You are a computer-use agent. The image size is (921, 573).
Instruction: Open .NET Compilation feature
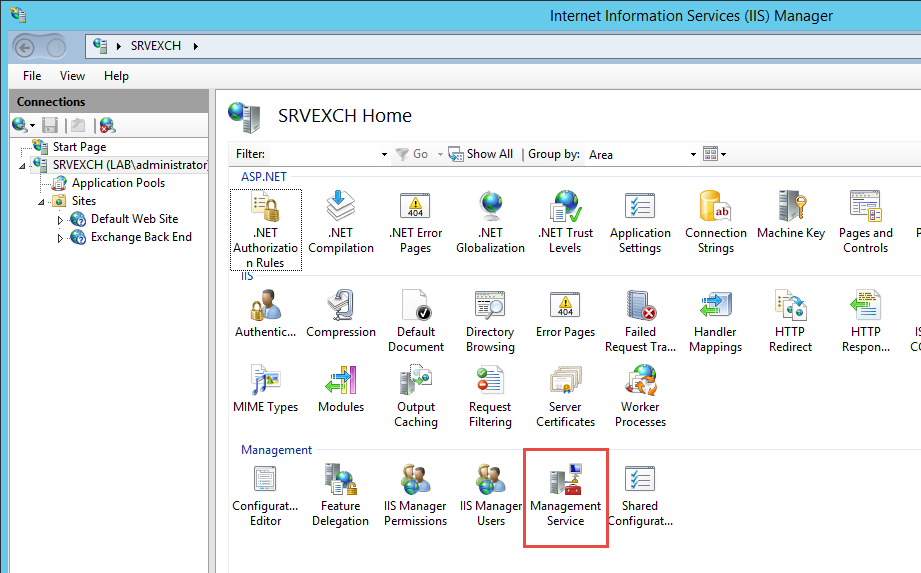tap(341, 223)
